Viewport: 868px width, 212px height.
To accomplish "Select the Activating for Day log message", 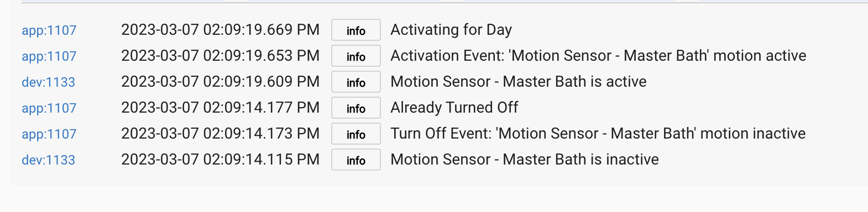I will tap(451, 30).
